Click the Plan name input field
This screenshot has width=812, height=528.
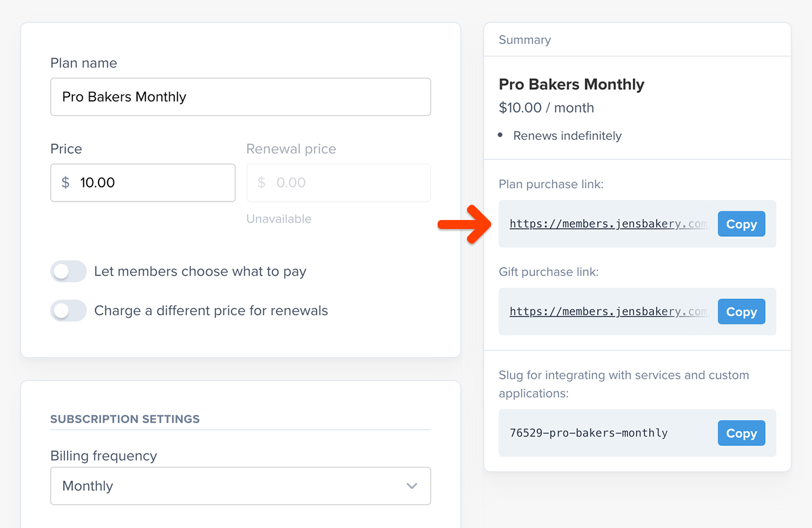(x=240, y=97)
